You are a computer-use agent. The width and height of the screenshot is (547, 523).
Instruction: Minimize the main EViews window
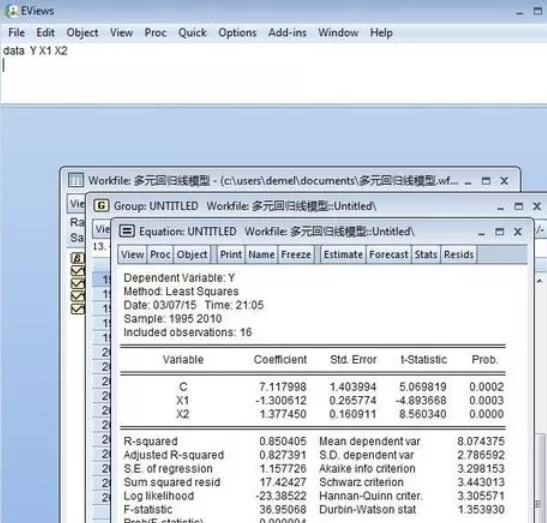[520, 12]
